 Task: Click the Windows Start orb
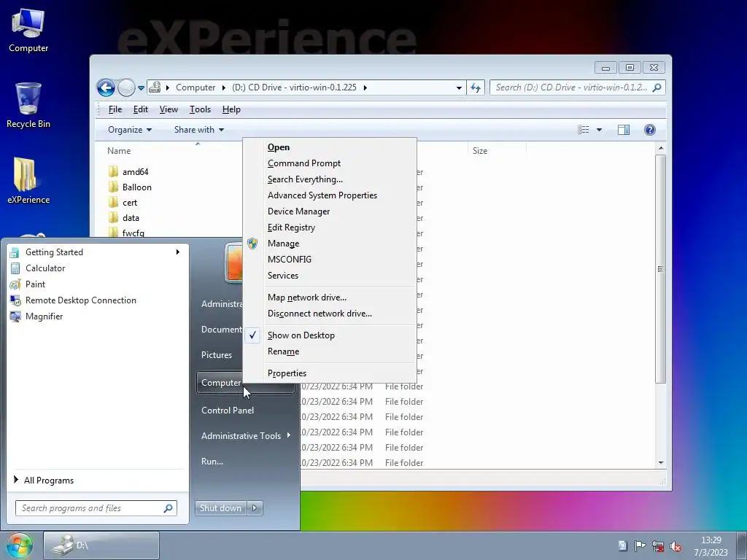[x=20, y=545]
